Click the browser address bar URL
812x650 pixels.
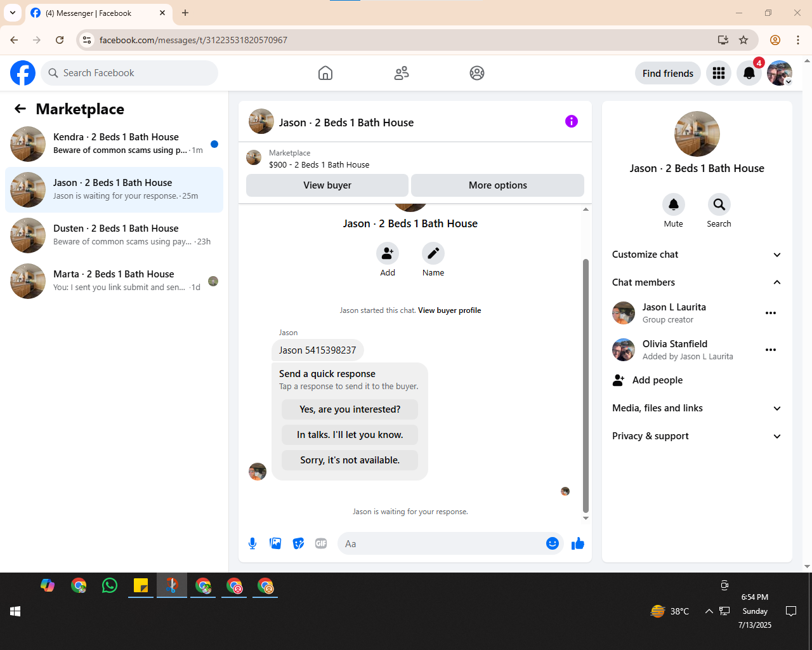[193, 40]
